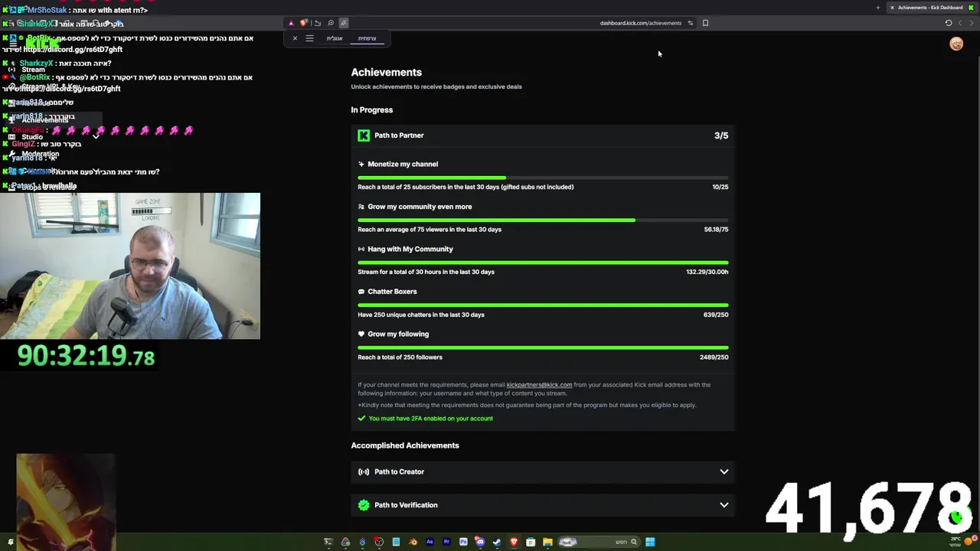Click the Monetize my channel sparkle icon
The width and height of the screenshot is (980, 551).
click(361, 164)
